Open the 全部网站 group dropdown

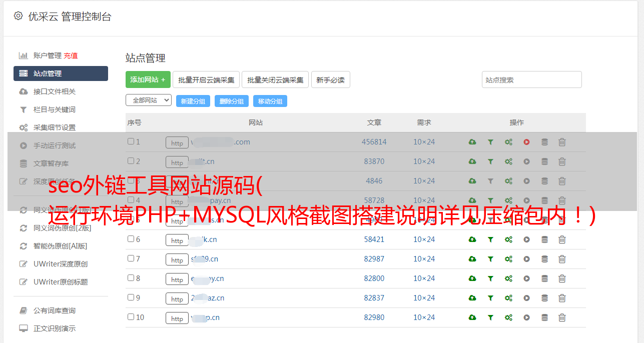(149, 100)
